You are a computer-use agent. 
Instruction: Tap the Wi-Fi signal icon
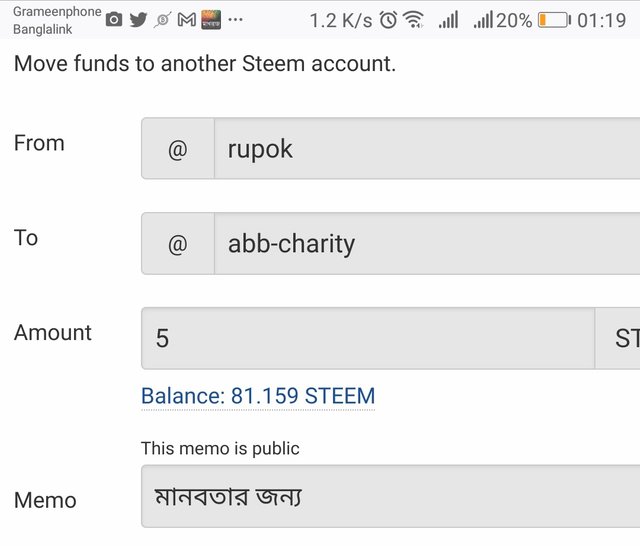(x=414, y=20)
